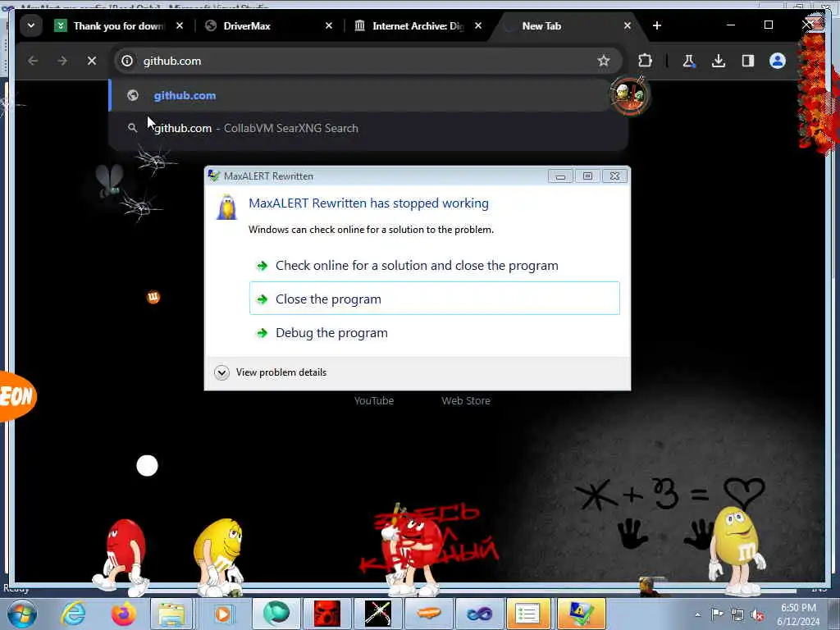The width and height of the screenshot is (840, 630).
Task: Open the profile avatar menu
Action: (778, 61)
